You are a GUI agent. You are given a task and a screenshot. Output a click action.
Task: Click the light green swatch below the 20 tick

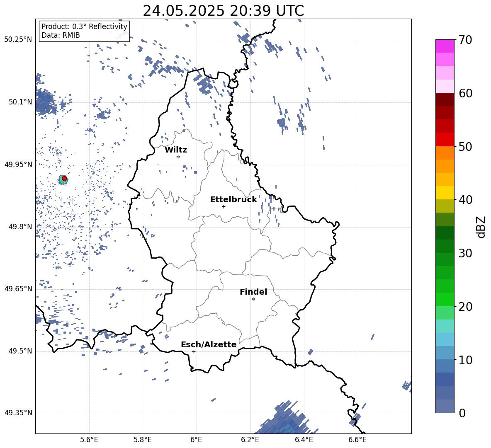pos(445,313)
